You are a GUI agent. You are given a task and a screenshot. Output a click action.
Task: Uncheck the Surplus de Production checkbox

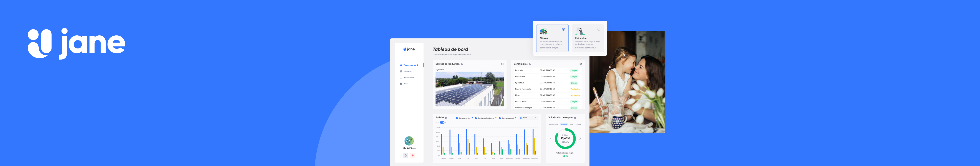tap(476, 118)
